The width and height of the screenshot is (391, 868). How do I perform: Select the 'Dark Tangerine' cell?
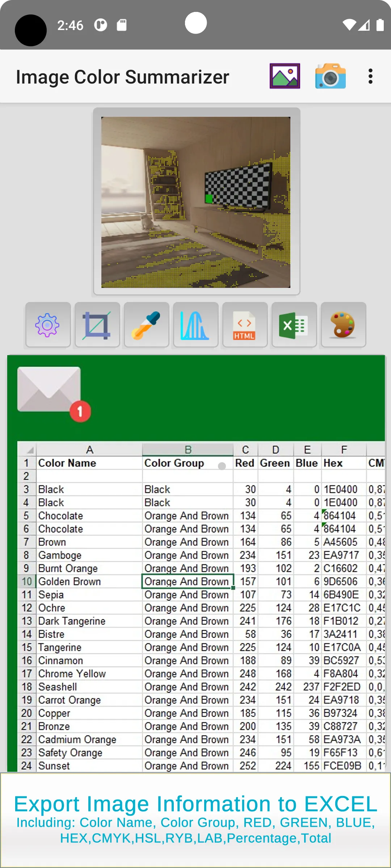89,621
